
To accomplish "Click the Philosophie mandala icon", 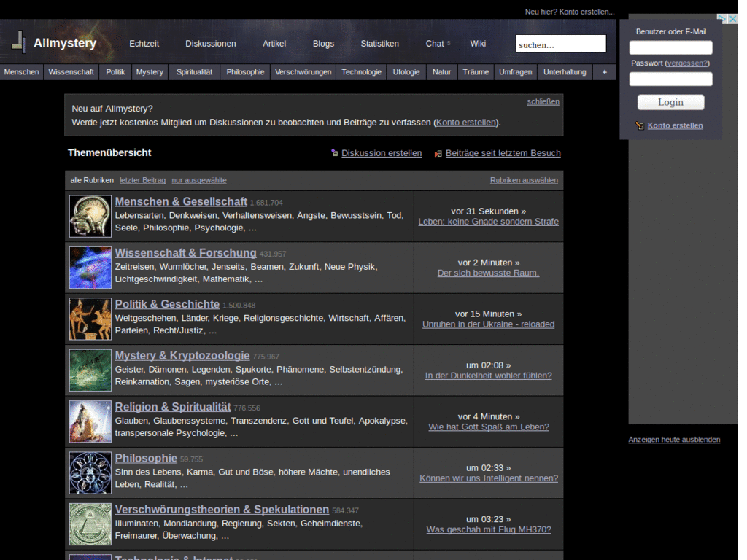I will click(x=90, y=472).
